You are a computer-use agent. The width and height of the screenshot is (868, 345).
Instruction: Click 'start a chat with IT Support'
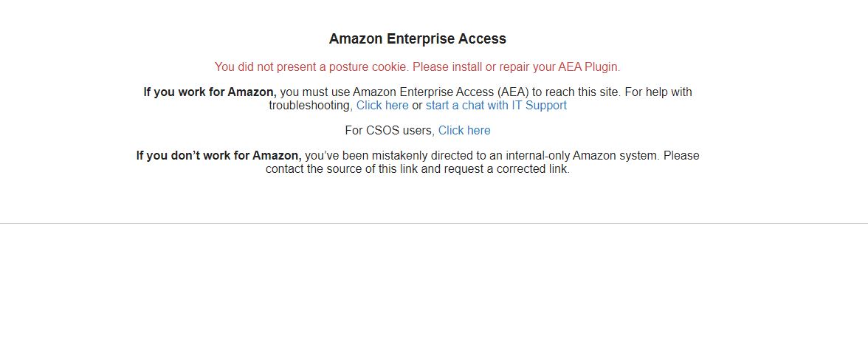click(496, 105)
